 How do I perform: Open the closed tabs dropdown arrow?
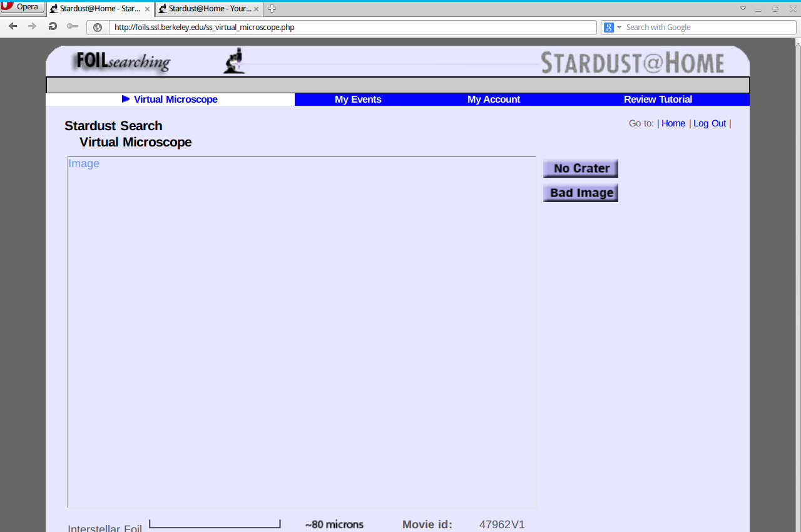pos(743,9)
